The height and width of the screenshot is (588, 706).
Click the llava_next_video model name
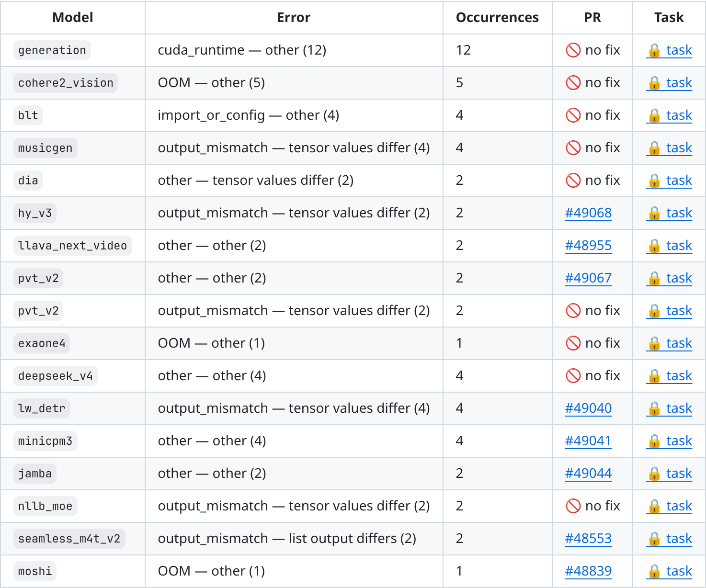tap(73, 246)
